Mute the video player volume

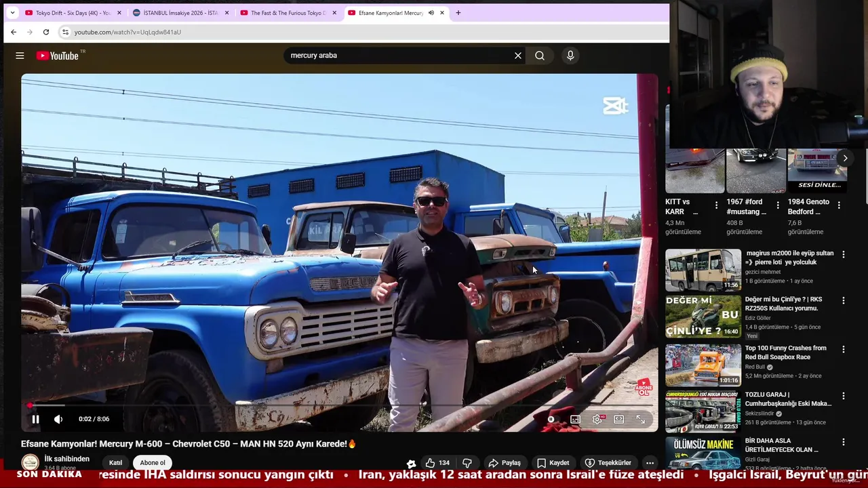[58, 419]
